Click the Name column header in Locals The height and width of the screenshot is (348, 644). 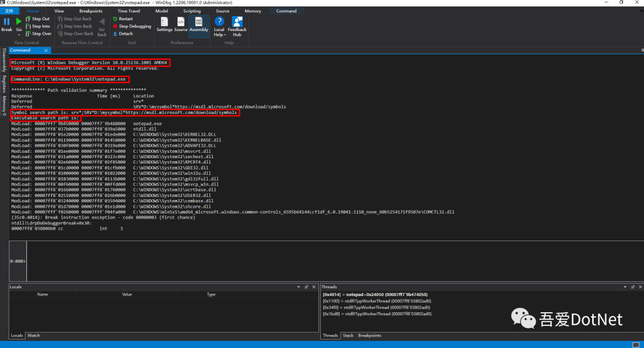pos(43,294)
